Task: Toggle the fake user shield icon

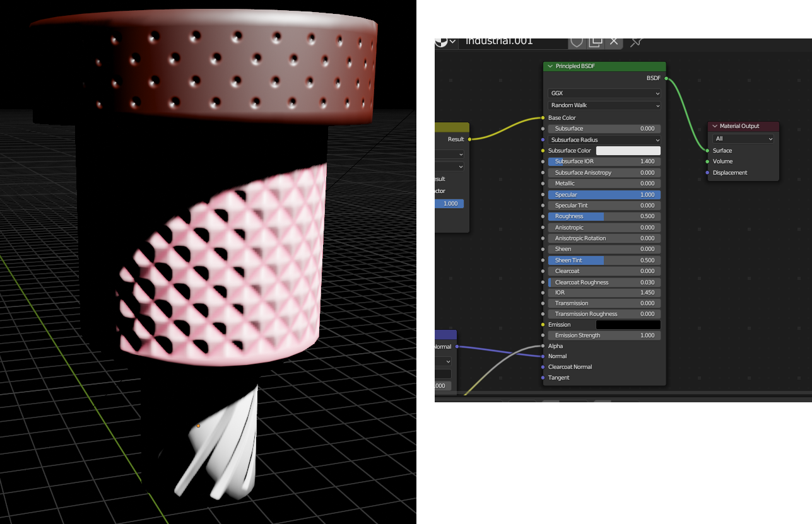Action: (577, 42)
